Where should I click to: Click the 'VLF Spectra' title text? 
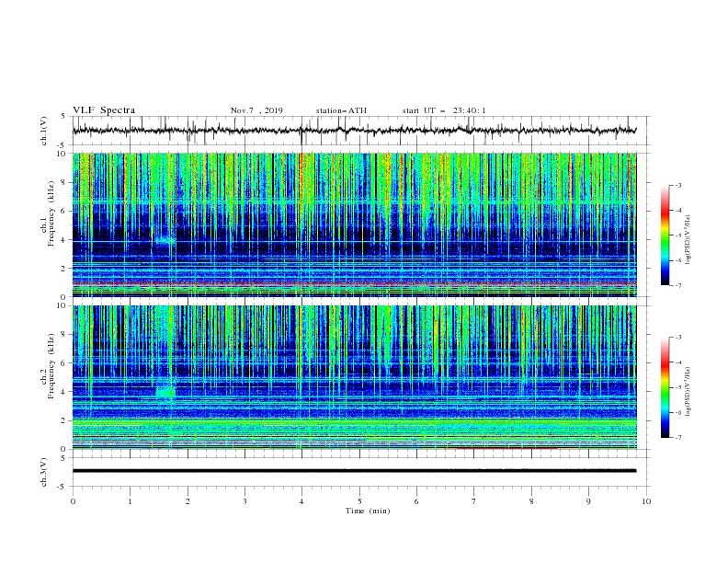104,110
